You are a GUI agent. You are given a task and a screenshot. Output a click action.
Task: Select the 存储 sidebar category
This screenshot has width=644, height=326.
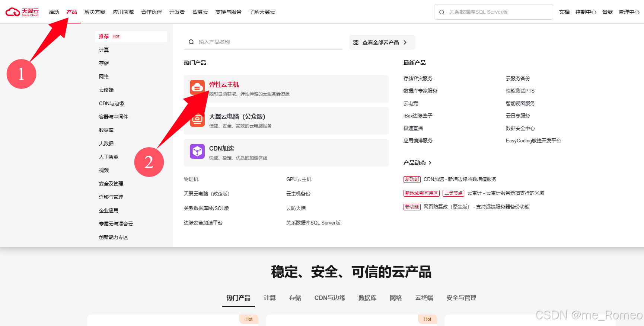(x=104, y=63)
